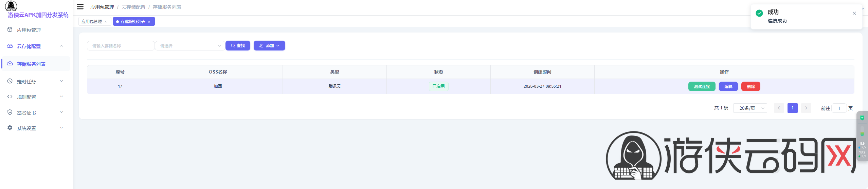
Task: Click the red 删除 button
Action: (751, 86)
